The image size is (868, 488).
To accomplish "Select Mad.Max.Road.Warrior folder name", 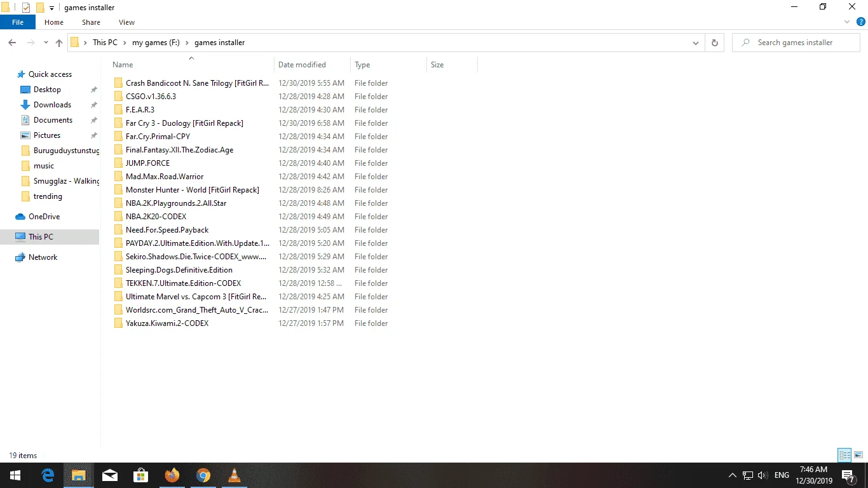I will click(165, 177).
